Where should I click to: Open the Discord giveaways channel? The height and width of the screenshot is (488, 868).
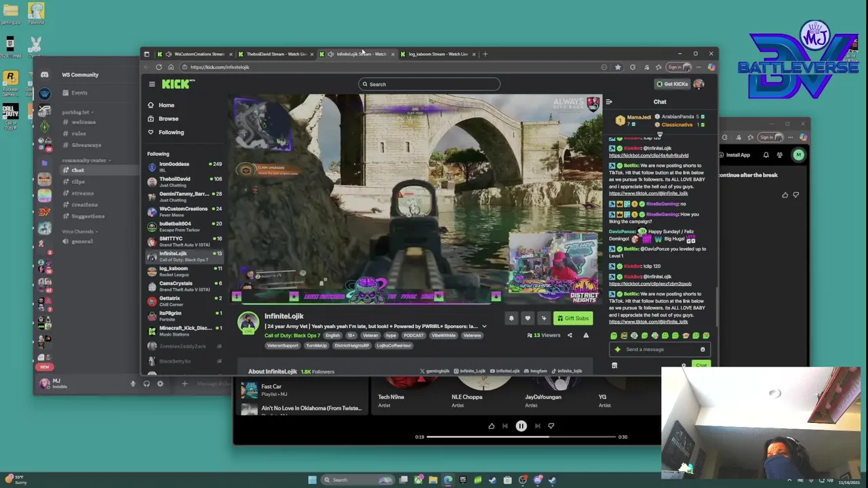pyautogui.click(x=86, y=145)
